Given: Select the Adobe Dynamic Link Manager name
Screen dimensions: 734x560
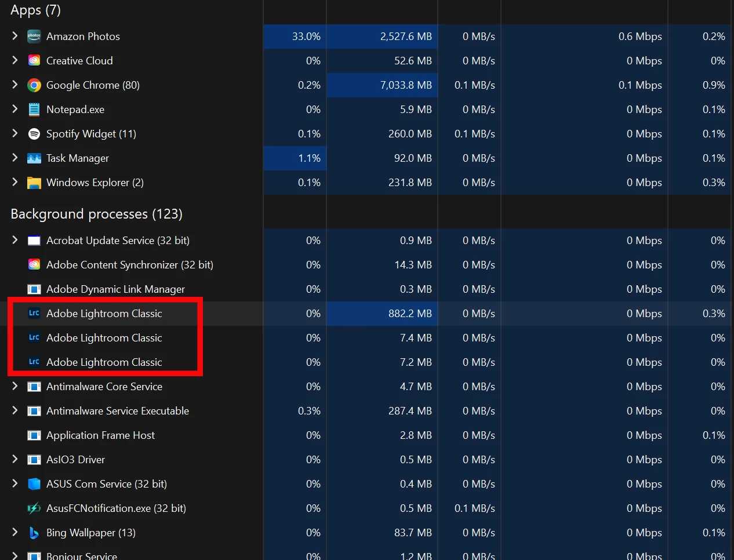Looking at the screenshot, I should pyautogui.click(x=115, y=289).
